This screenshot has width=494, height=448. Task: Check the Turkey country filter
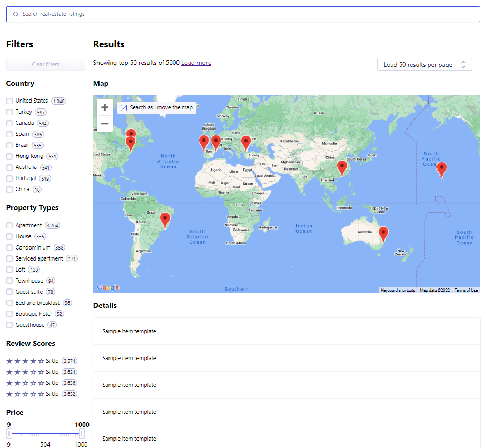coord(9,112)
